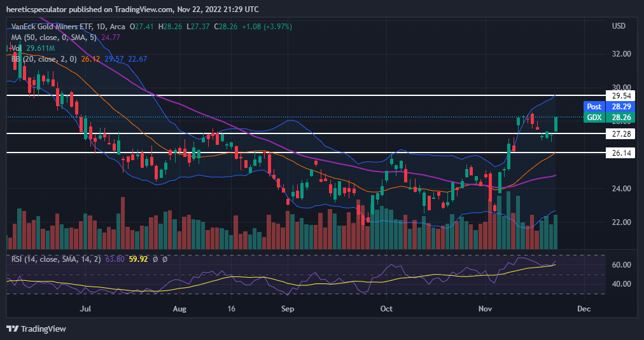
Task: Click the 32.00 price axis label
Action: tap(622, 54)
